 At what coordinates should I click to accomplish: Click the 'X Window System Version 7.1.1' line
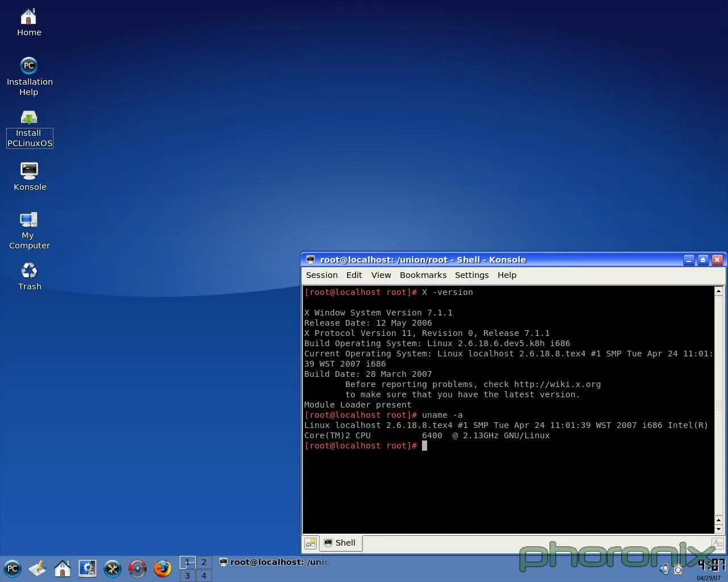(x=378, y=313)
